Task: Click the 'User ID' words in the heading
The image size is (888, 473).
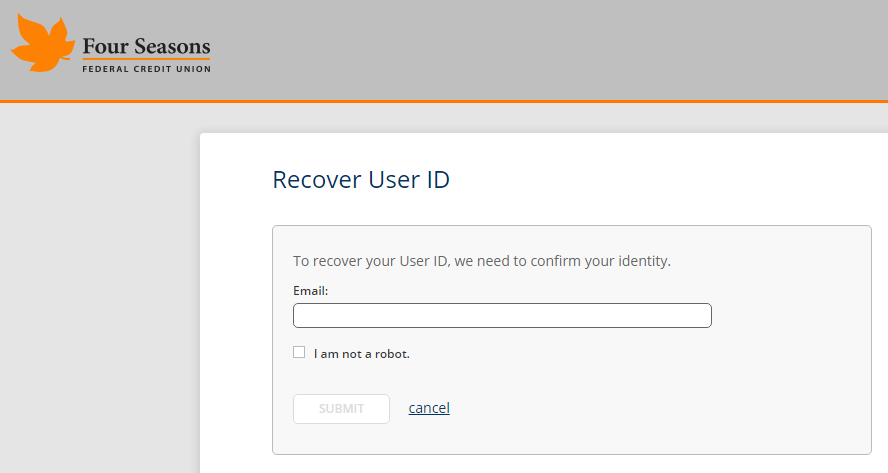Action: pos(409,180)
